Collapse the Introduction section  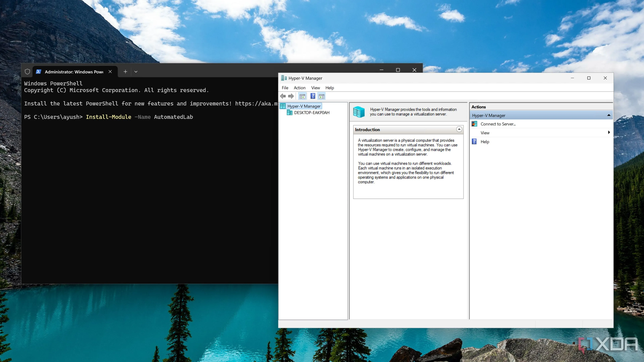[x=459, y=129]
